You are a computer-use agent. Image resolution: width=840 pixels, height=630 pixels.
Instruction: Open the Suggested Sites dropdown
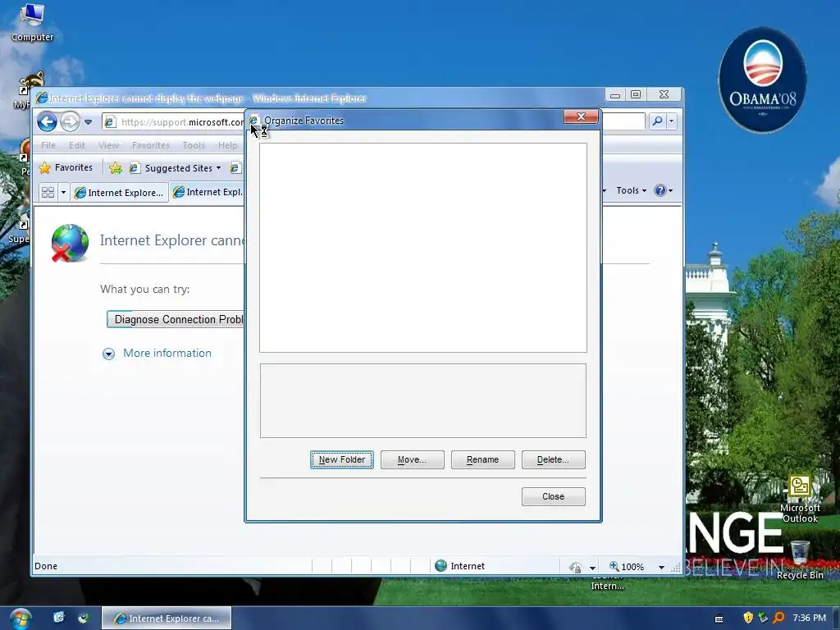click(x=176, y=168)
